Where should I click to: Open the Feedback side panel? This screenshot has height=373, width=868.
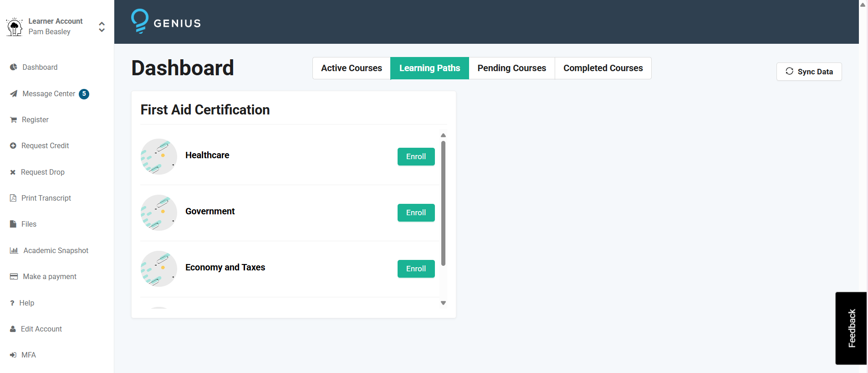[x=851, y=328]
